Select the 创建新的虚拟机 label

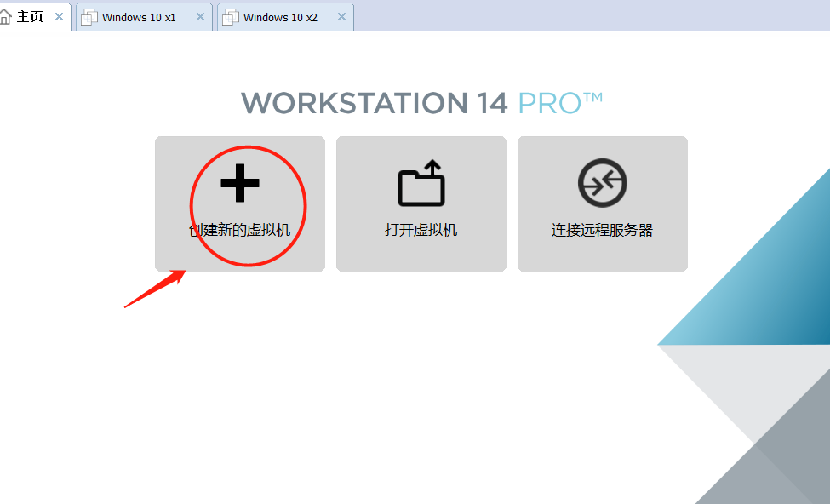click(240, 231)
